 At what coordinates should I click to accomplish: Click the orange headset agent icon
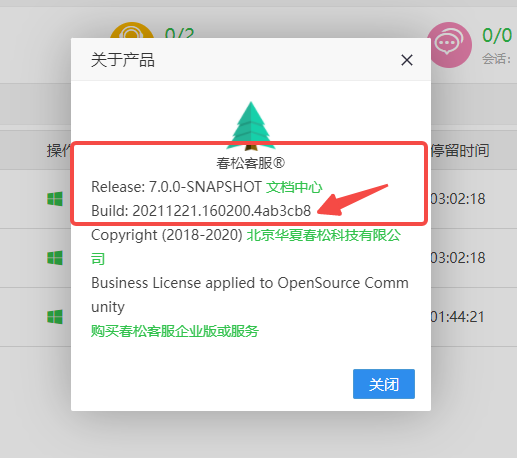pyautogui.click(x=132, y=30)
